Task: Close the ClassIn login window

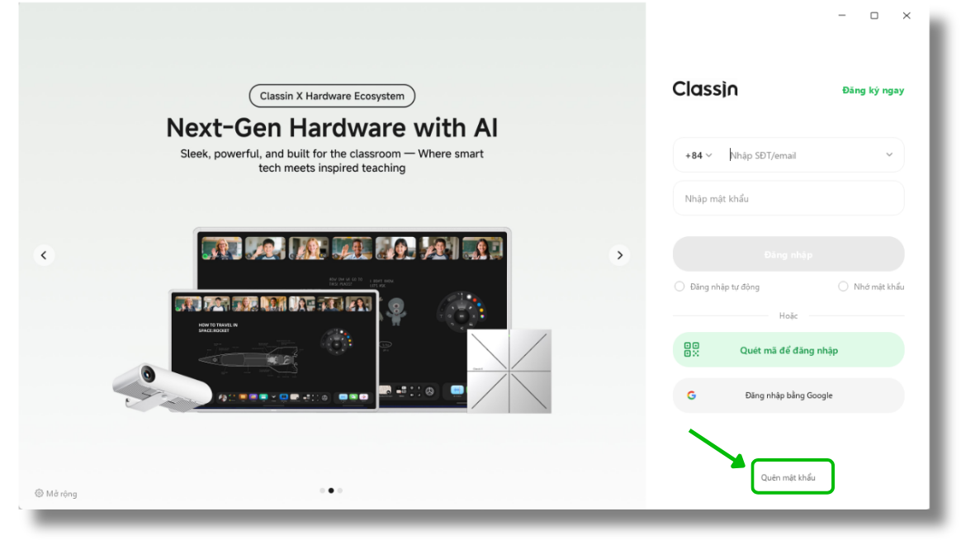Action: [907, 16]
